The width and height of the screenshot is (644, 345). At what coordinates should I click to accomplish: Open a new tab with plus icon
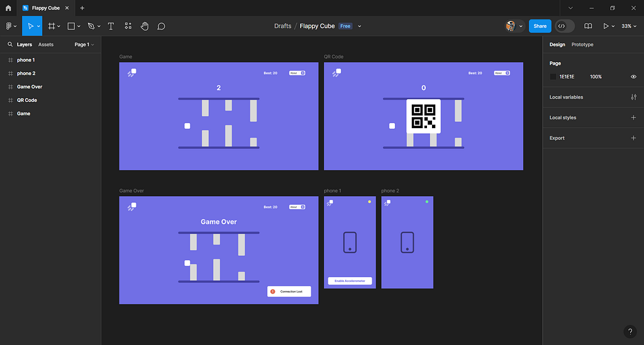pos(82,8)
